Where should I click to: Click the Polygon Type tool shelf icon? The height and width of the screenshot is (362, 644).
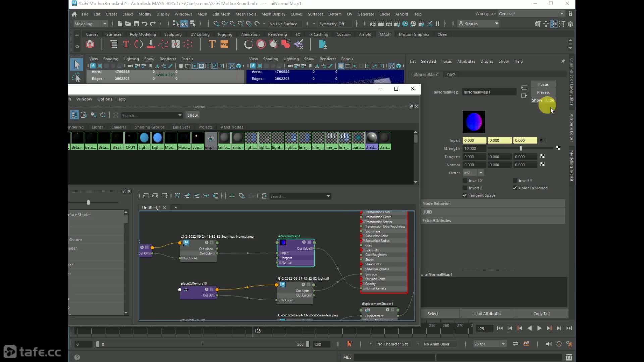(x=212, y=44)
